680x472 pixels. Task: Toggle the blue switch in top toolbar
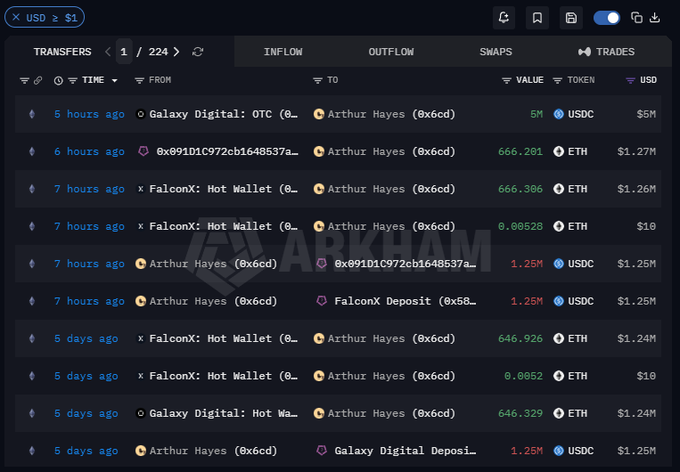pos(606,18)
